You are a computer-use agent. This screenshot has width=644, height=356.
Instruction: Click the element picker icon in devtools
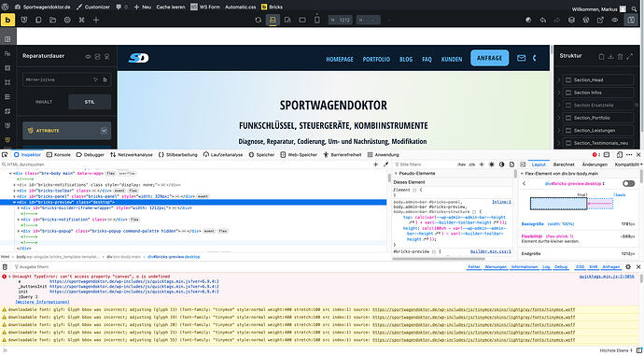5,154
